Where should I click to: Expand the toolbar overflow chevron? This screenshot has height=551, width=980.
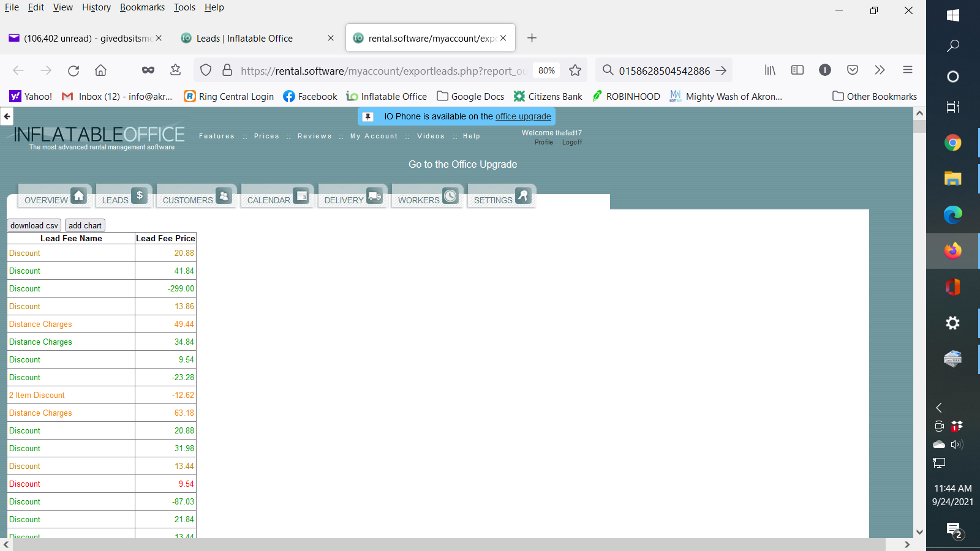point(880,70)
